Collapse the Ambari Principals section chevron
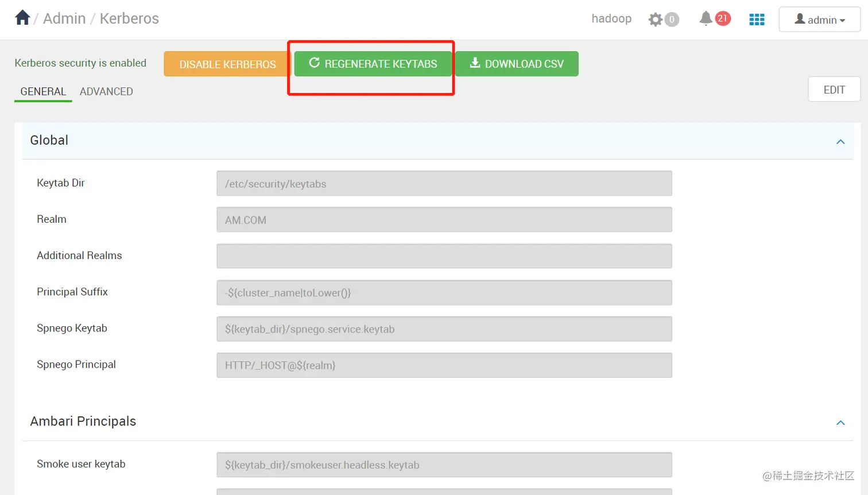This screenshot has height=495, width=868. coord(840,423)
